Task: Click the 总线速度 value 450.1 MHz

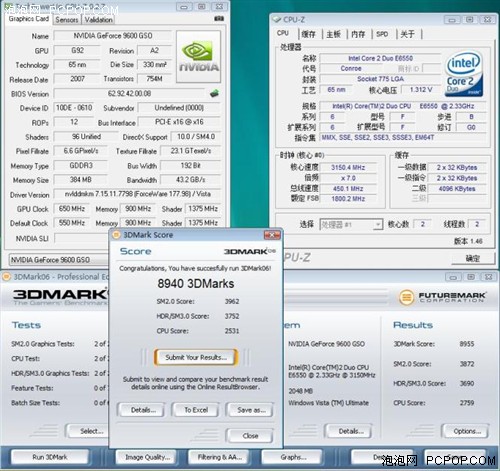Action: tap(348, 189)
